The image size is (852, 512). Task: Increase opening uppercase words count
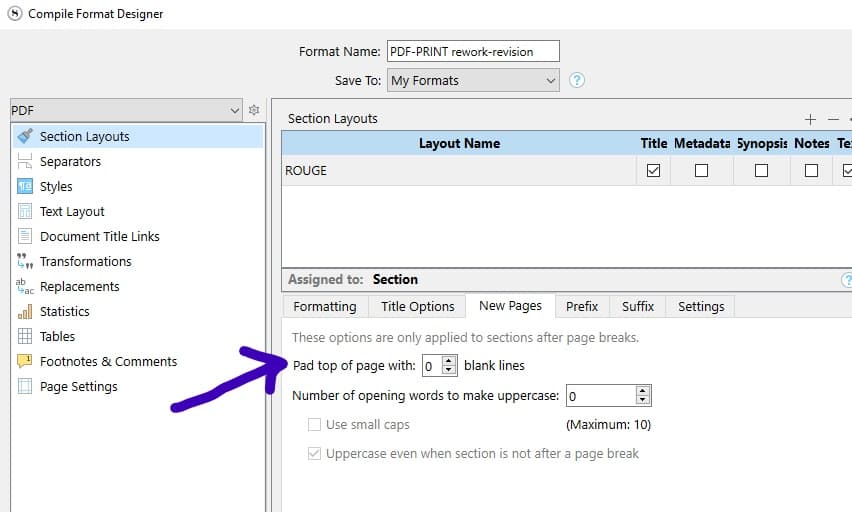coord(642,391)
